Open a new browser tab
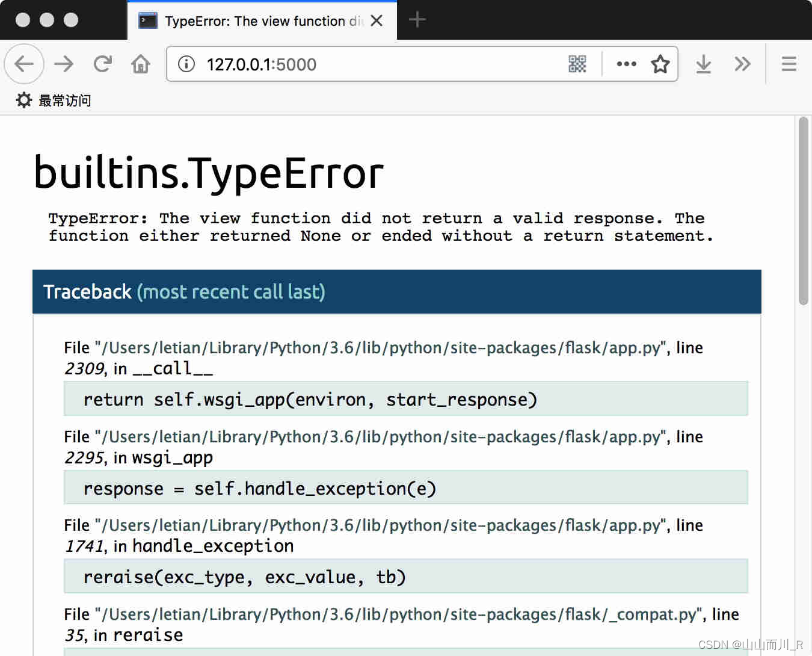 [x=417, y=19]
